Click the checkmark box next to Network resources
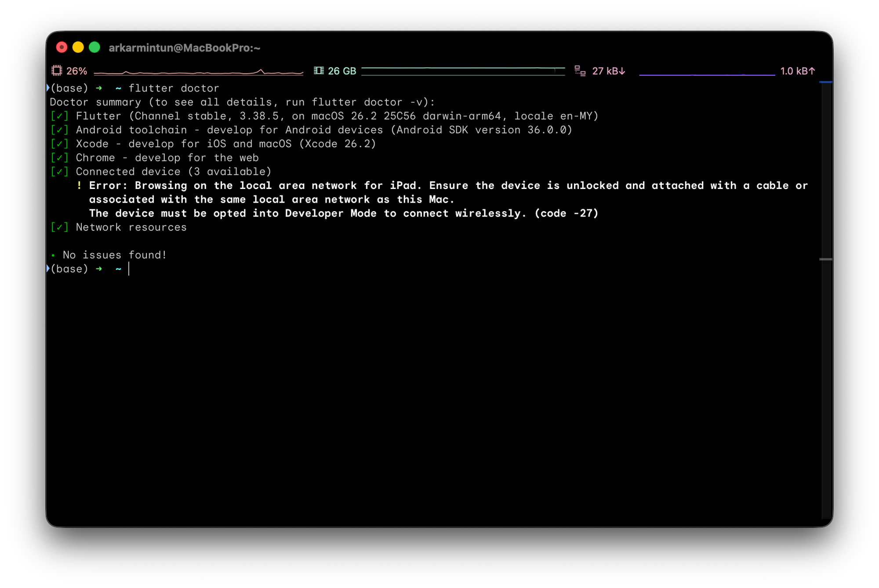The height and width of the screenshot is (588, 879). 59,228
